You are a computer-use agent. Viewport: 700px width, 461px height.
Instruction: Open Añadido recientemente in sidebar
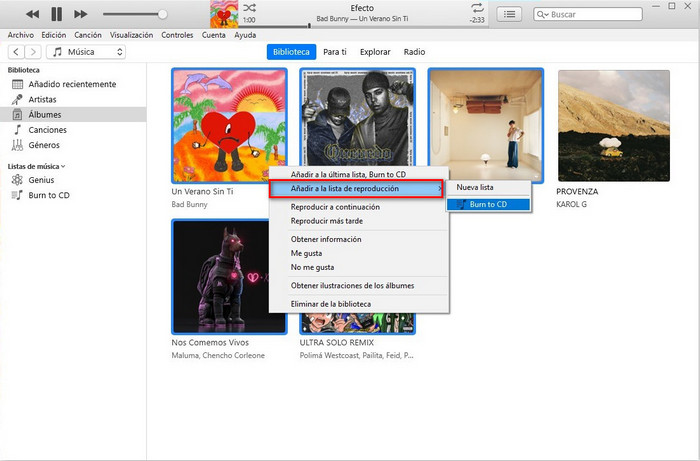click(x=73, y=84)
